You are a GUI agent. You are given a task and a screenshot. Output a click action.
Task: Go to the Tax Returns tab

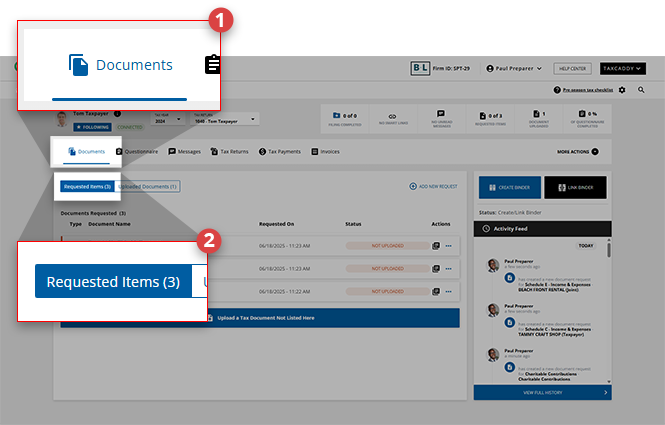[229, 151]
